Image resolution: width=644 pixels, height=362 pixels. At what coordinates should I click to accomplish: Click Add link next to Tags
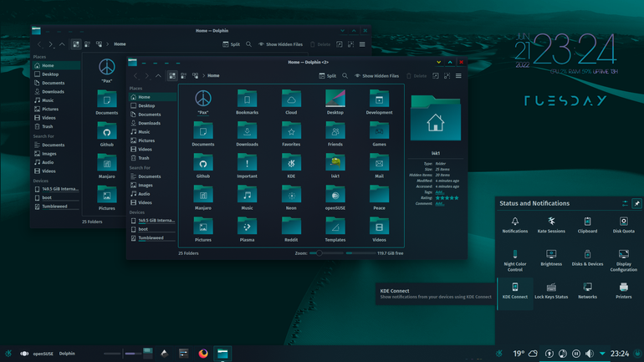point(439,192)
